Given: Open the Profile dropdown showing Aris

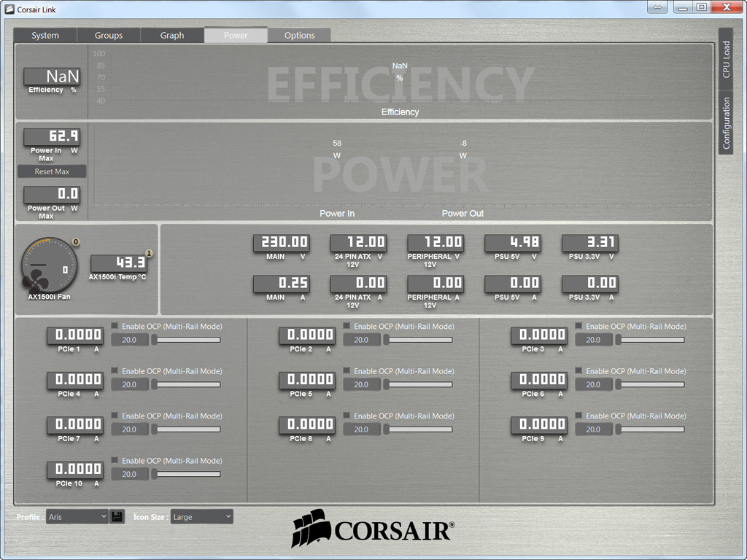Looking at the screenshot, I should coord(77,517).
